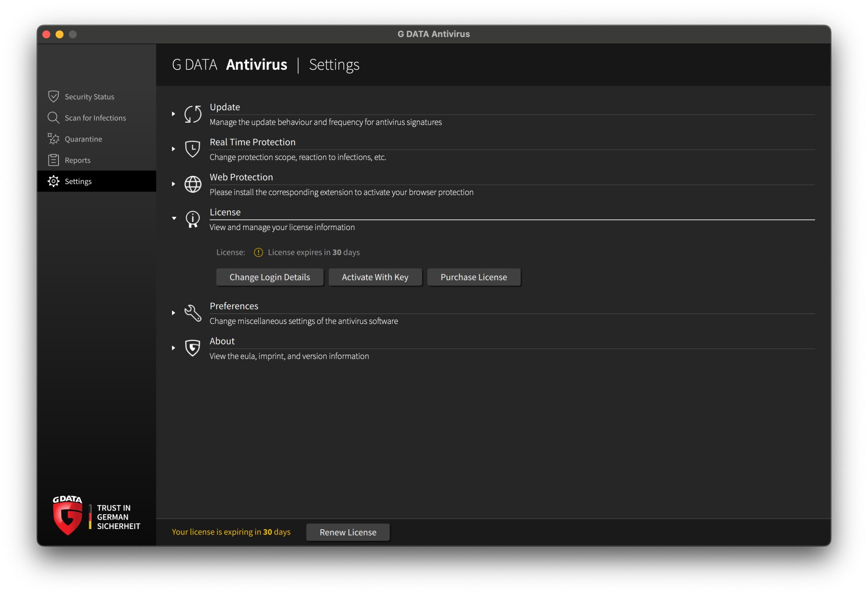Click 'View the eula, imprint' description
This screenshot has width=868, height=595.
(289, 356)
